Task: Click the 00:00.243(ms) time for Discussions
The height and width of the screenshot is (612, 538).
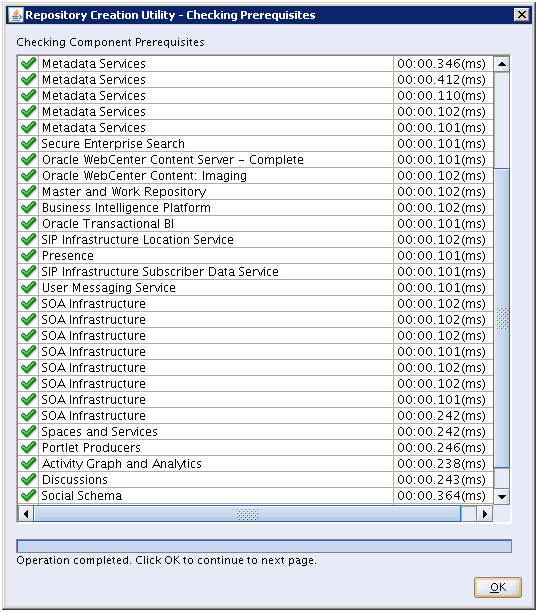Action: click(x=443, y=480)
